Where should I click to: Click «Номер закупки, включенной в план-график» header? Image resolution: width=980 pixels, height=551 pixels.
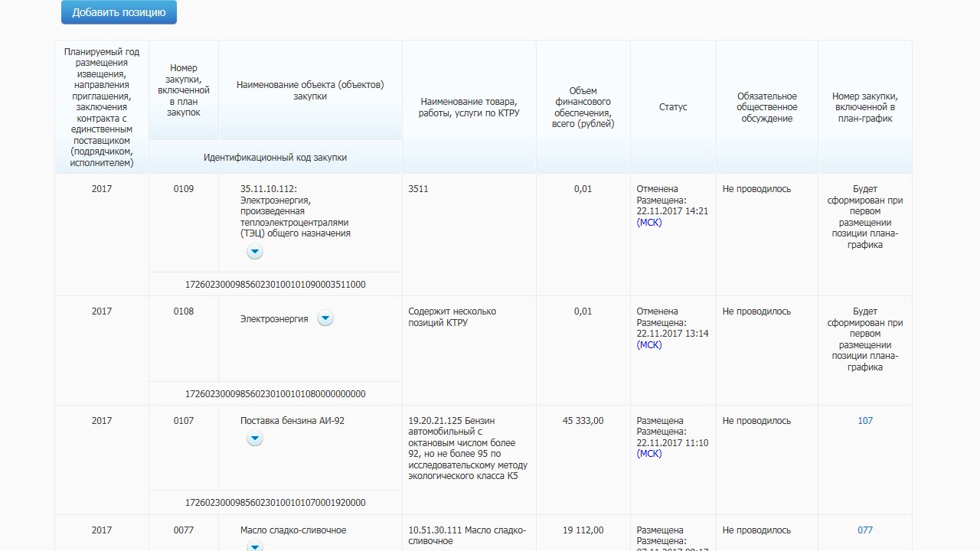pos(865,107)
